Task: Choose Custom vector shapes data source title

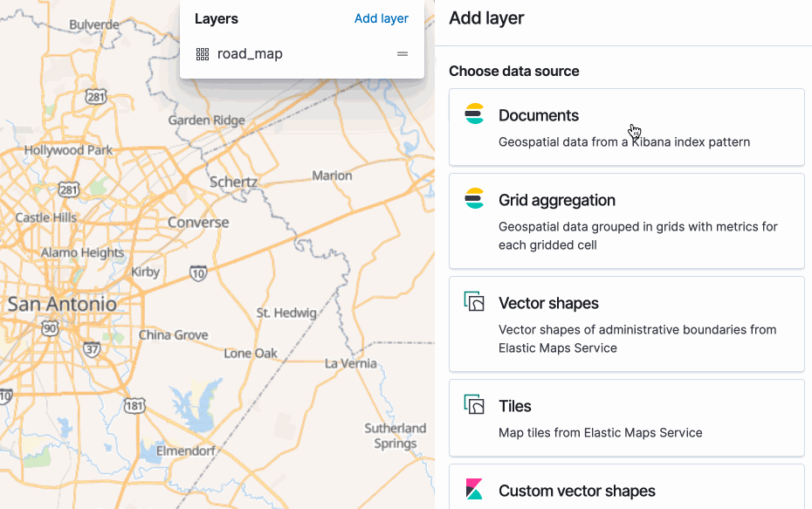Action: [x=577, y=491]
